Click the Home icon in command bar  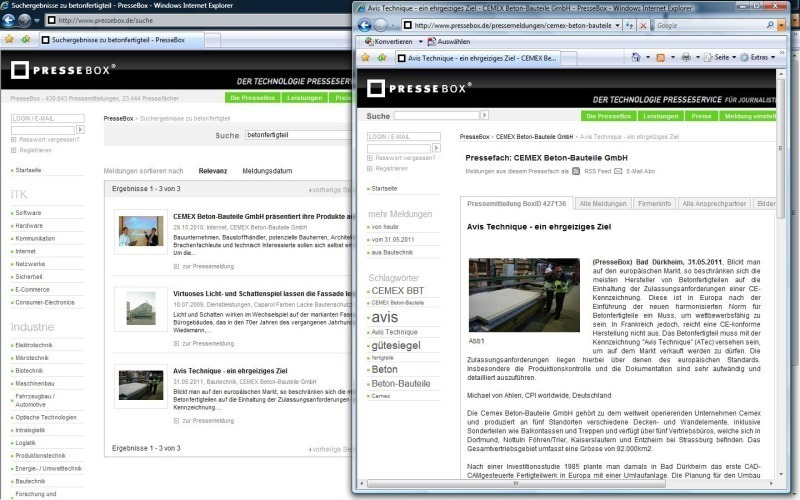pos(636,57)
